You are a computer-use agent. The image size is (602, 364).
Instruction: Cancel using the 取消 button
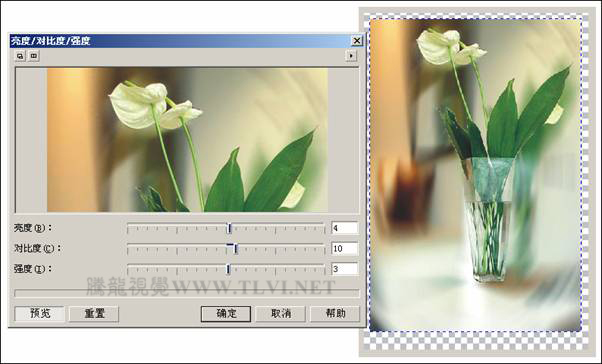[281, 314]
